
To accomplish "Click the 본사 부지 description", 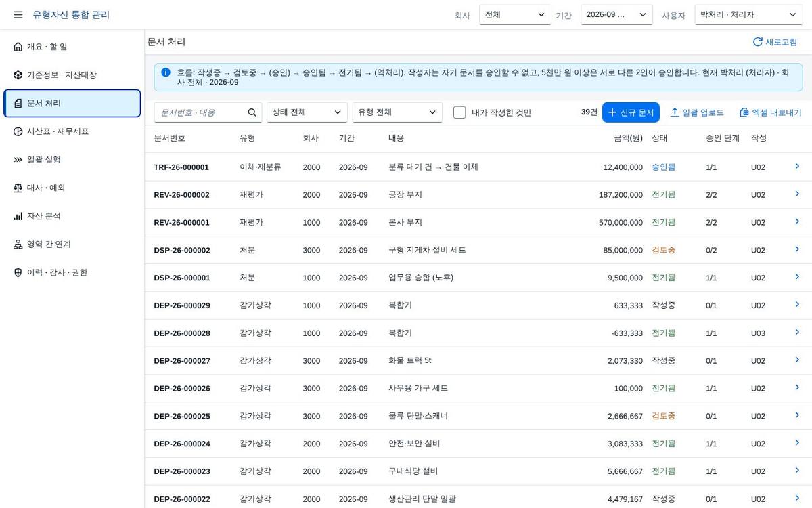I will coord(405,222).
